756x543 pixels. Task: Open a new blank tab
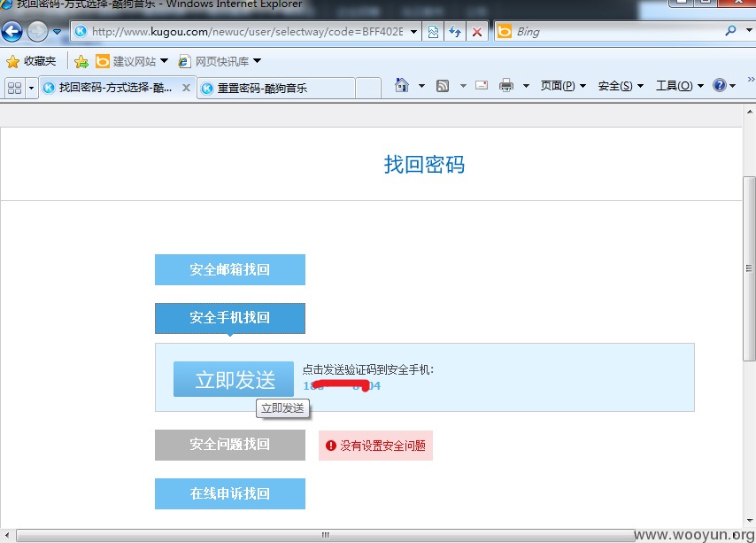point(368,89)
